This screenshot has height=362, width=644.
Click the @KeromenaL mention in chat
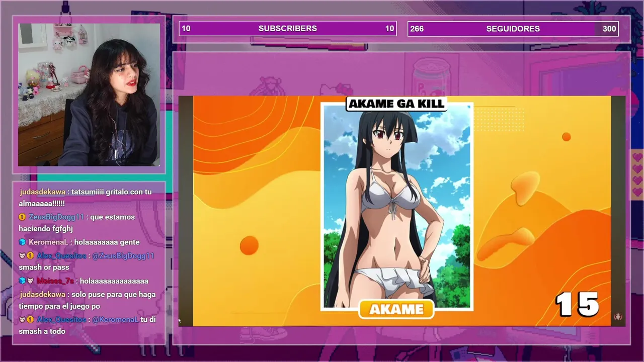[x=115, y=320]
